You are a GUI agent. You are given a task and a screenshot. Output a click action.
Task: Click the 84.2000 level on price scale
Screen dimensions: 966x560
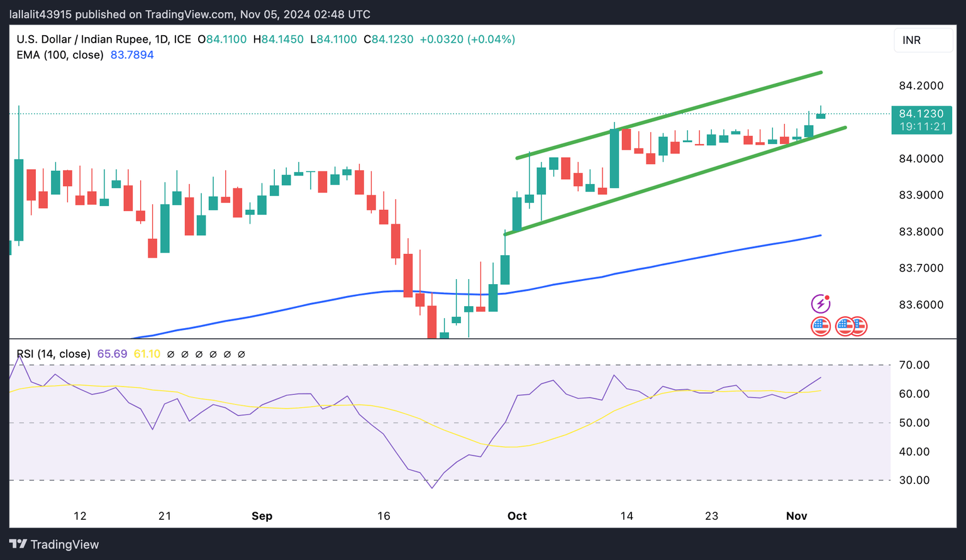(921, 85)
